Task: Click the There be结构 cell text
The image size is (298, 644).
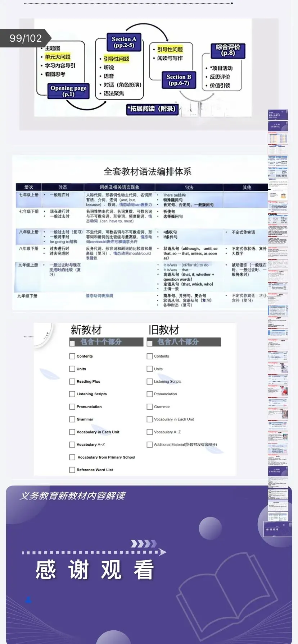Action: pos(175,195)
